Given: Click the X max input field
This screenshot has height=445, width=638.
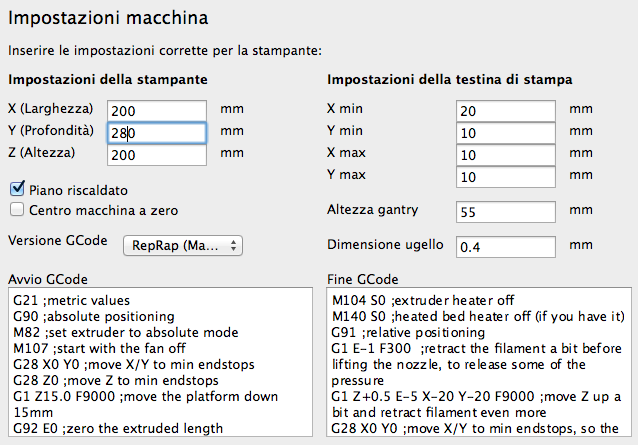Looking at the screenshot, I should click(506, 155).
